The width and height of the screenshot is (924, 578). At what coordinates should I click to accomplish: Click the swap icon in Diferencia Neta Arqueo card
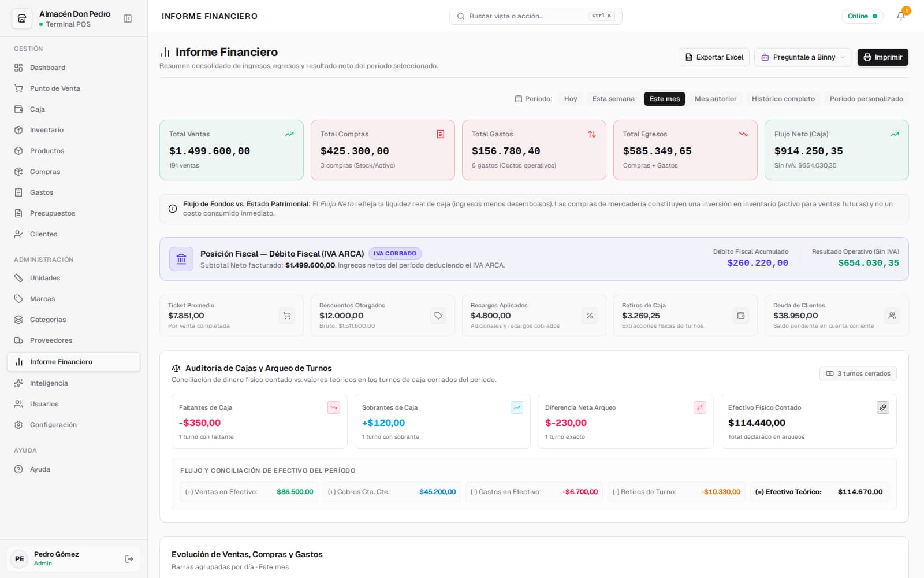(700, 407)
